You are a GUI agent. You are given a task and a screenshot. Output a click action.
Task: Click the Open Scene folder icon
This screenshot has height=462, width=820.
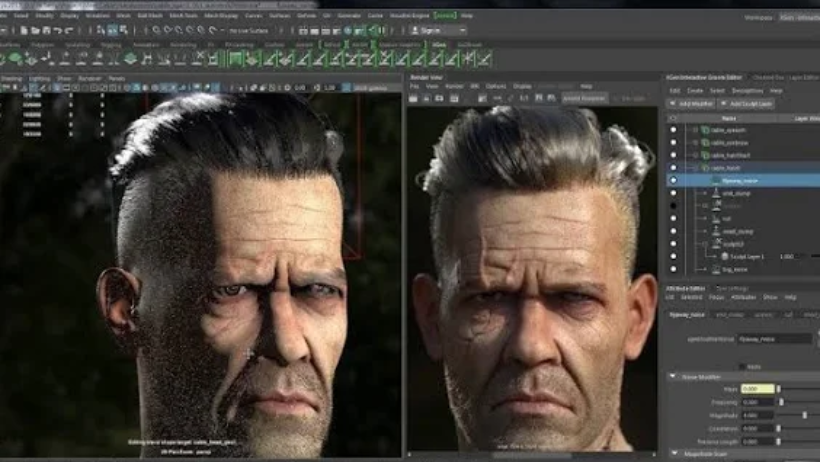click(x=35, y=30)
